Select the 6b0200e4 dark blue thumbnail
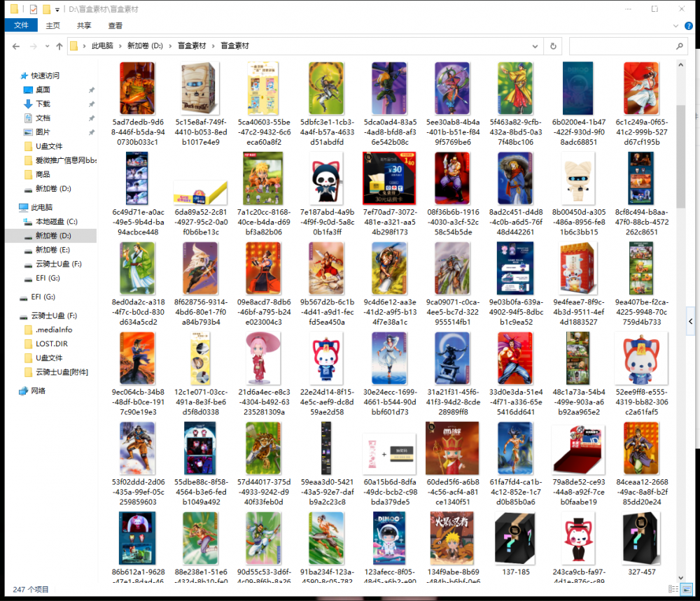This screenshot has height=601, width=700. [578, 88]
